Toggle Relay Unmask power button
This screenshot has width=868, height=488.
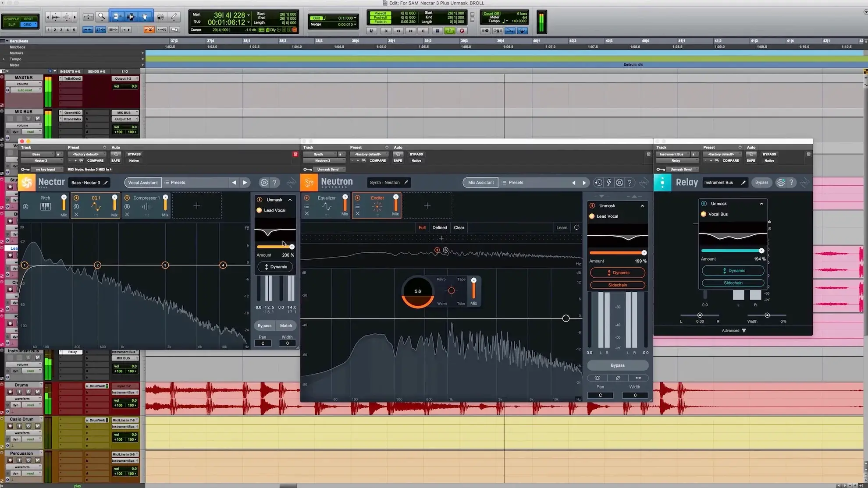pyautogui.click(x=704, y=204)
